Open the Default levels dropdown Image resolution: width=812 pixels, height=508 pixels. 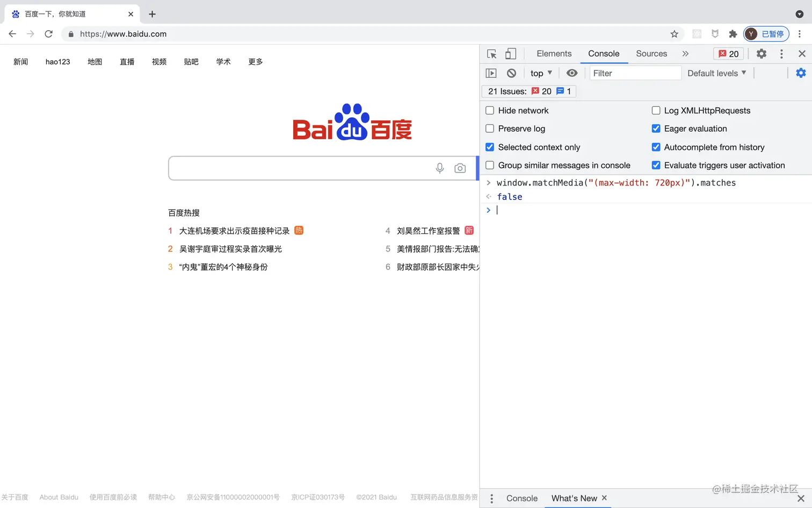tap(717, 73)
